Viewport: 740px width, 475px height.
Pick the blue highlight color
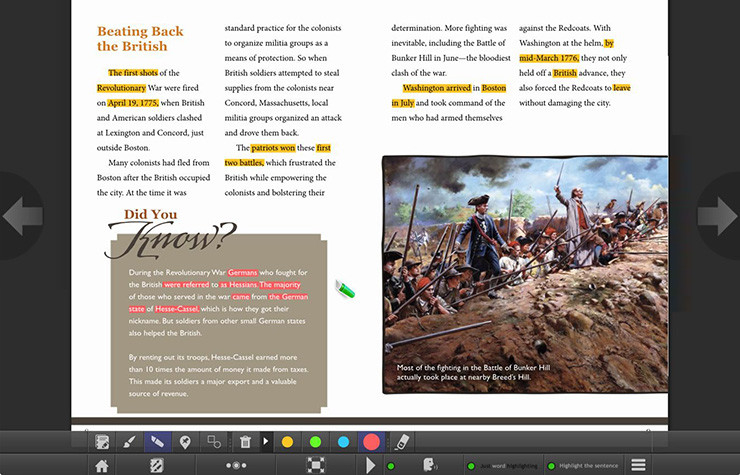(344, 442)
